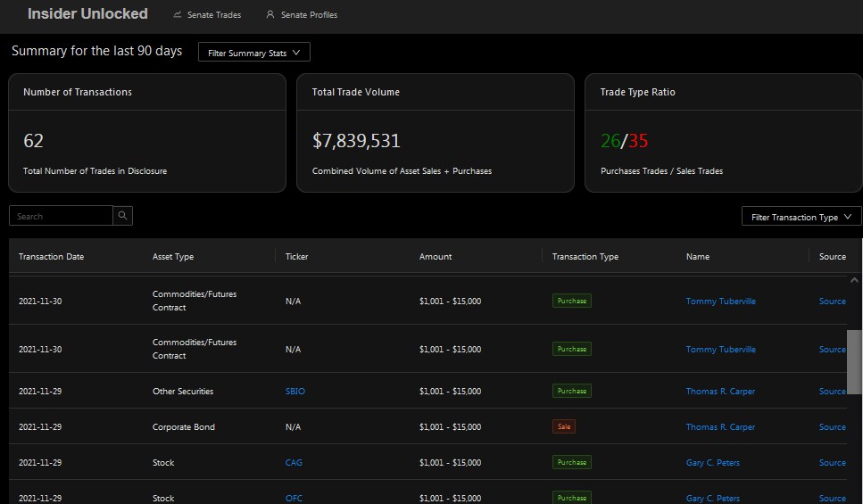
Task: Click the Insider Unlocked logo title
Action: pos(87,14)
